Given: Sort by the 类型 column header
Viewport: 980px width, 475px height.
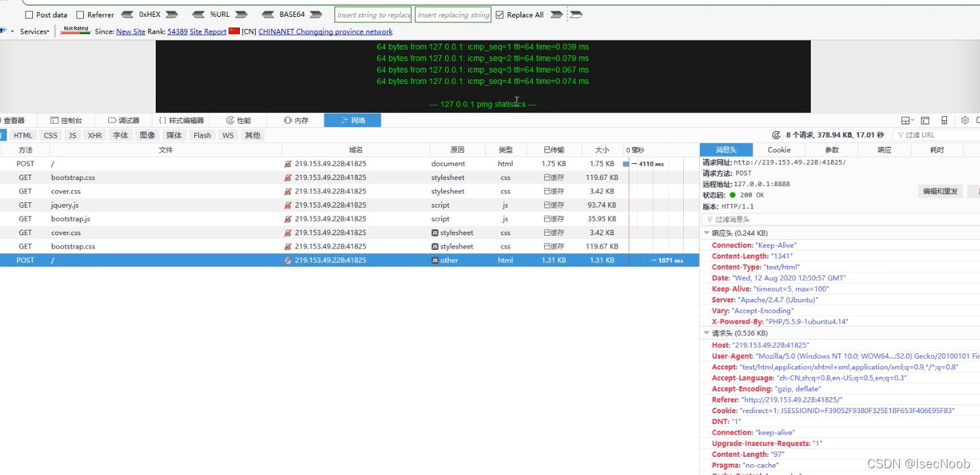Looking at the screenshot, I should pos(505,150).
